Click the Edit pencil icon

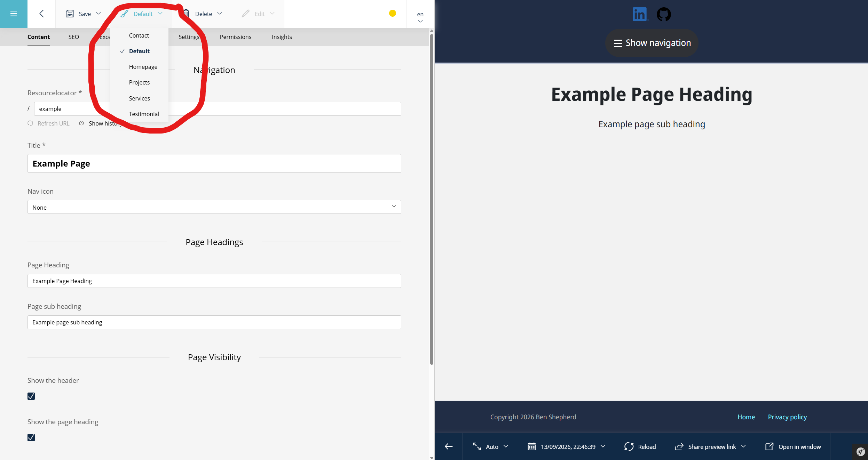click(245, 14)
